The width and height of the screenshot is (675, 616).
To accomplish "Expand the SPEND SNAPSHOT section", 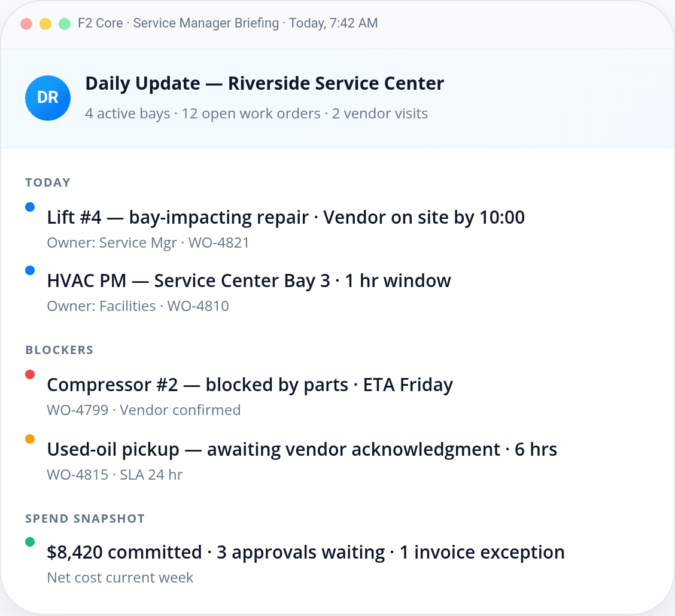I will tap(84, 519).
